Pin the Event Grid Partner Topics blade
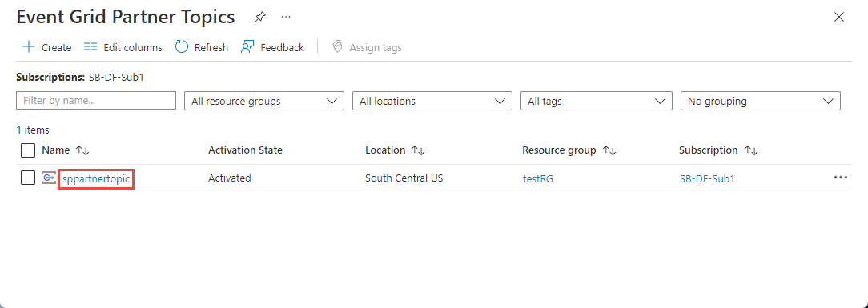868x308 pixels. [259, 17]
